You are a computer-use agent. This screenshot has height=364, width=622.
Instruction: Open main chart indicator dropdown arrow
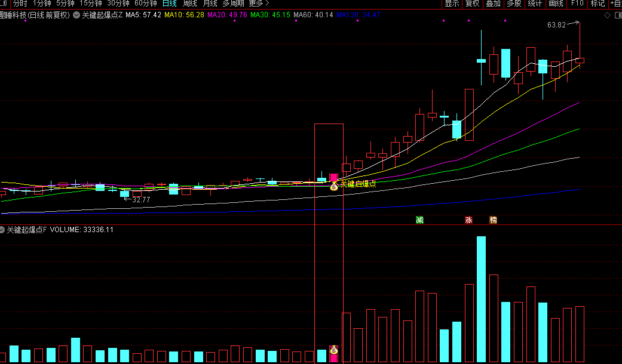pyautogui.click(x=76, y=15)
